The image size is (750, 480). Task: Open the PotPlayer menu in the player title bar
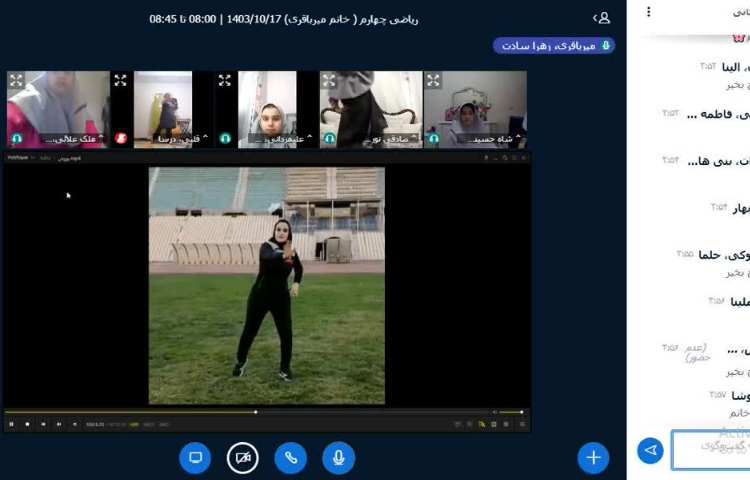[x=18, y=158]
